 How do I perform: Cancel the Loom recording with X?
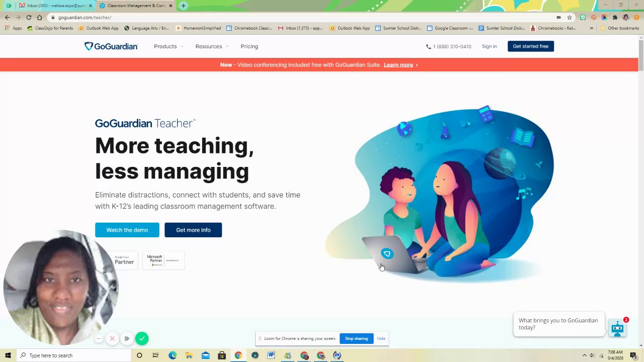click(x=112, y=338)
